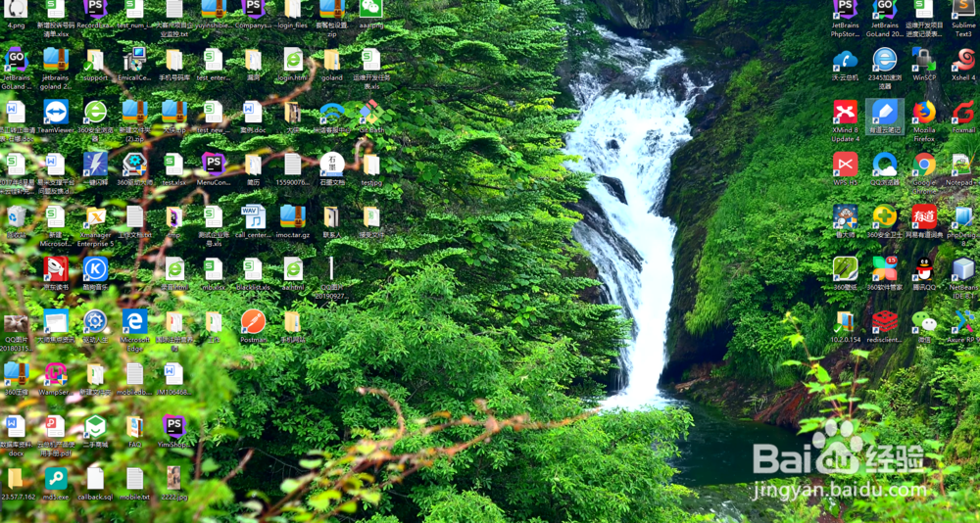Launch JetBrains PhpStorm shortcut
This screenshot has width=980, height=523.
pyautogui.click(x=845, y=8)
